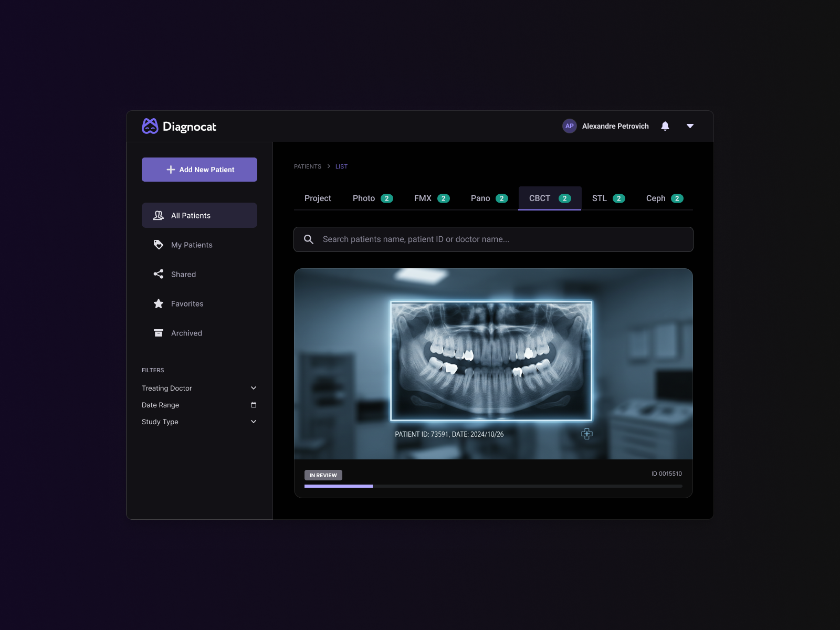
Task: Switch to the Photo tab
Action: [373, 198]
